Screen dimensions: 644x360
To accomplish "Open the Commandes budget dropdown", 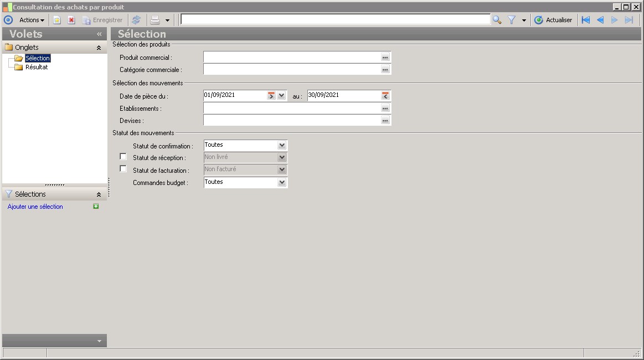I will (x=282, y=182).
